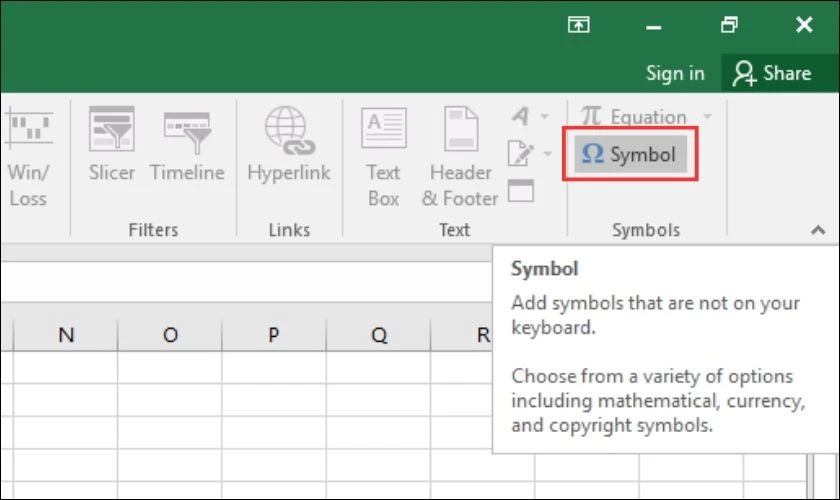
Task: Insert a Text Box
Action: pyautogui.click(x=384, y=157)
